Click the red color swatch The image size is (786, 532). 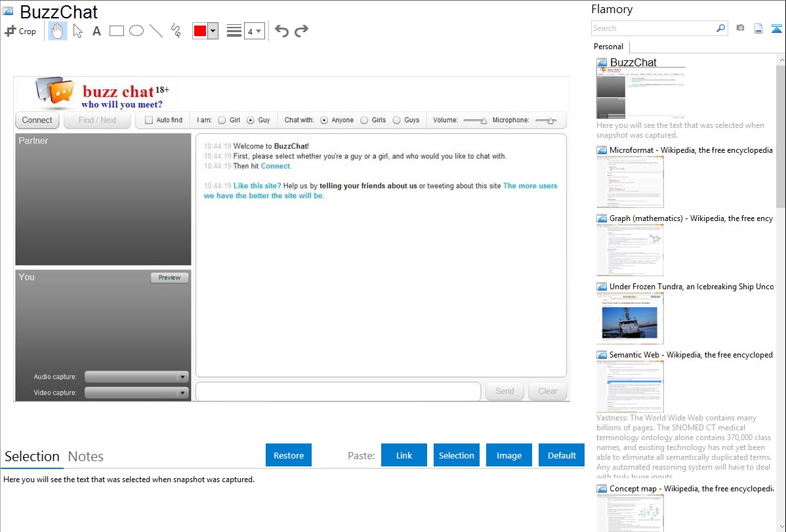pos(200,31)
